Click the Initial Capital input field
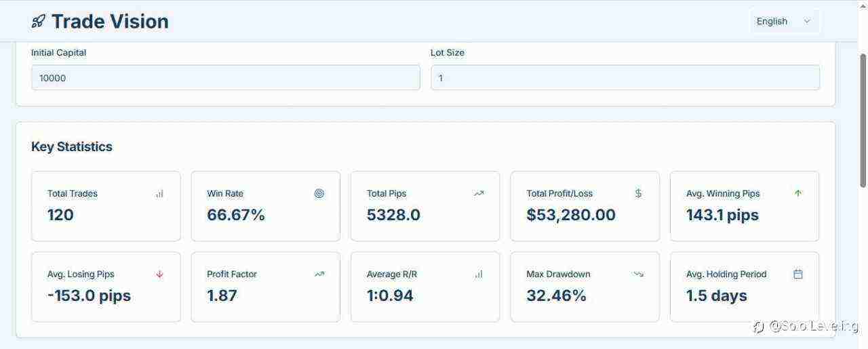 226,78
